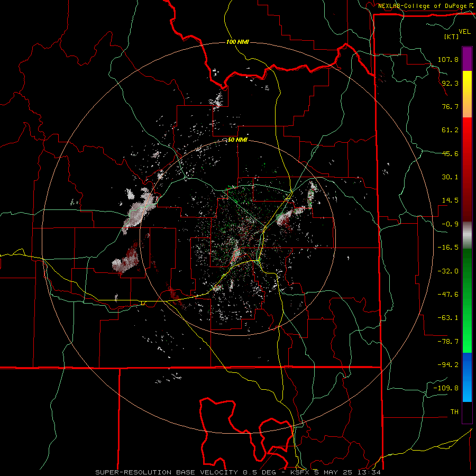Click the 92.3 velocity scale value
The height and width of the screenshot is (476, 476).
tap(450, 83)
